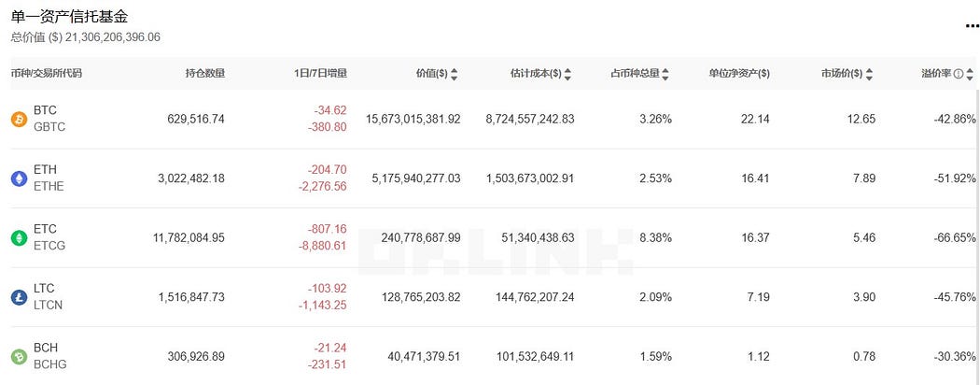The image size is (980, 385).
Task: Click the ETC coin icon
Action: (20, 238)
